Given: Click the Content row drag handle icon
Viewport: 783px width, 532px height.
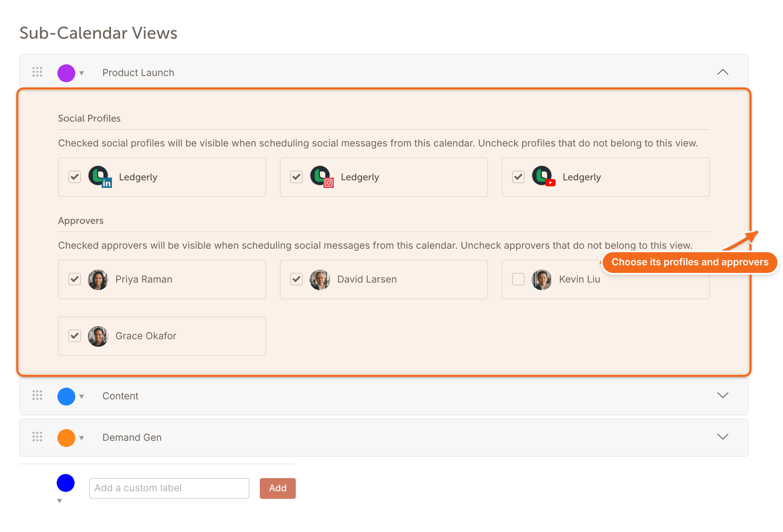Looking at the screenshot, I should 37,395.
